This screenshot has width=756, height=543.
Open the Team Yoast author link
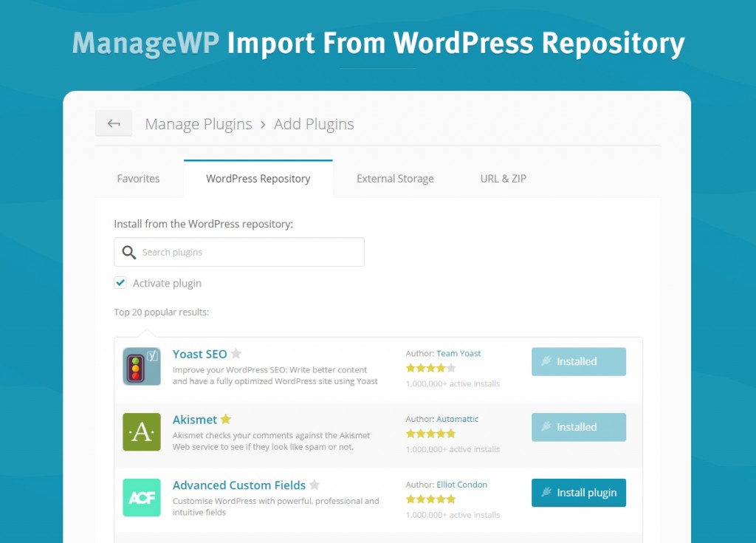tap(458, 354)
